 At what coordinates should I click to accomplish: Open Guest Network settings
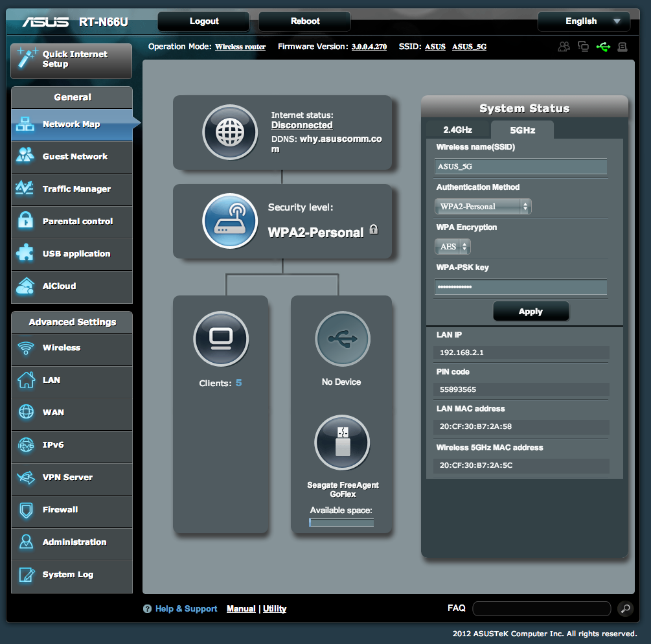[72, 157]
